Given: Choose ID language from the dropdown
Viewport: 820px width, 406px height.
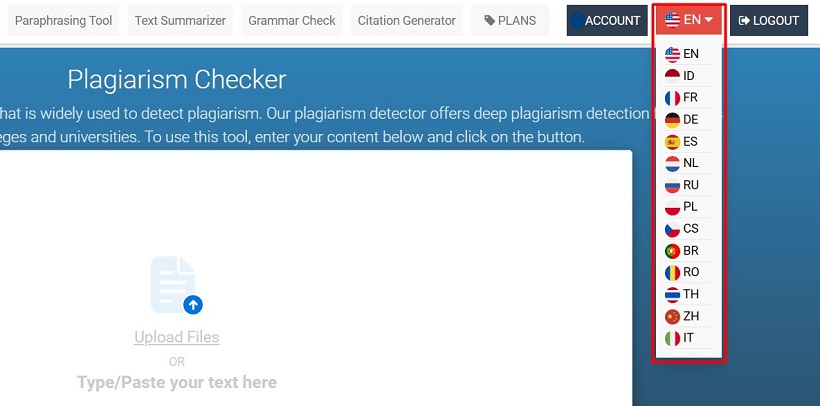Looking at the screenshot, I should pyautogui.click(x=688, y=76).
